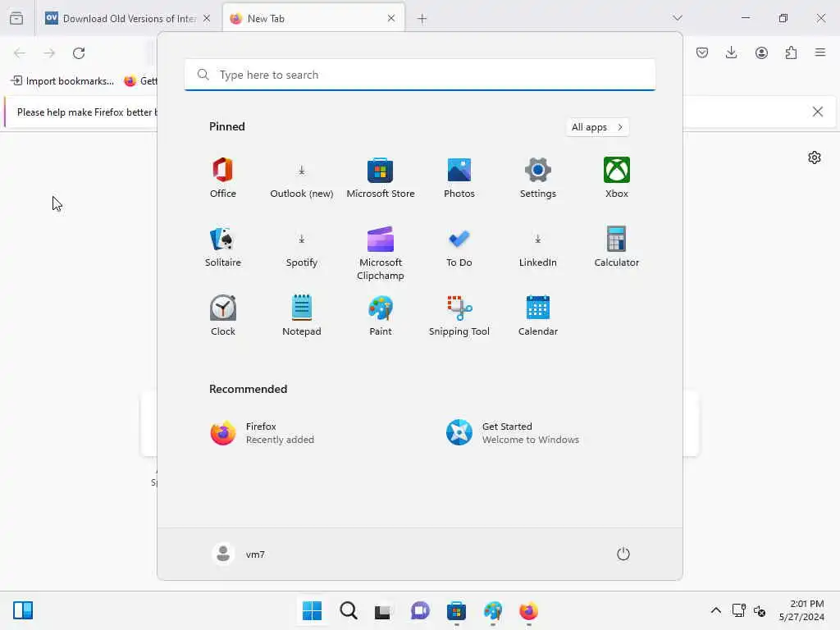Open the vm7 user account menu
This screenshot has height=630, width=840.
239,554
